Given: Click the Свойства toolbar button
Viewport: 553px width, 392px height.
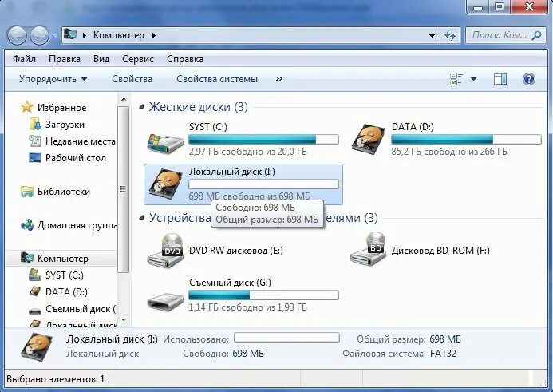Looking at the screenshot, I should click(x=132, y=79).
